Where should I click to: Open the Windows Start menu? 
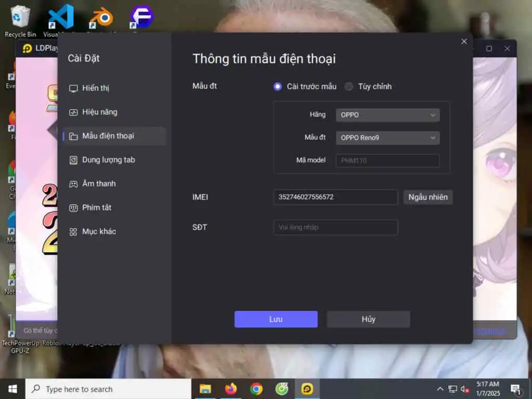point(12,389)
